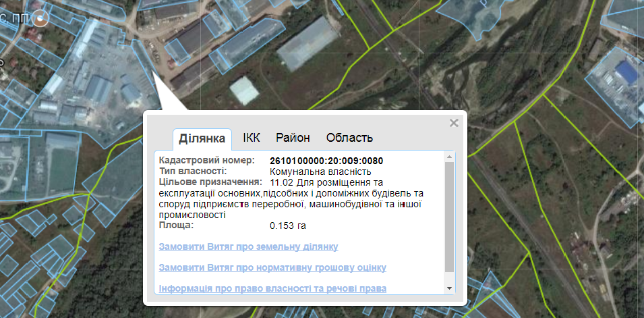Close the parcel info popup
The height and width of the screenshot is (318, 644).
453,123
